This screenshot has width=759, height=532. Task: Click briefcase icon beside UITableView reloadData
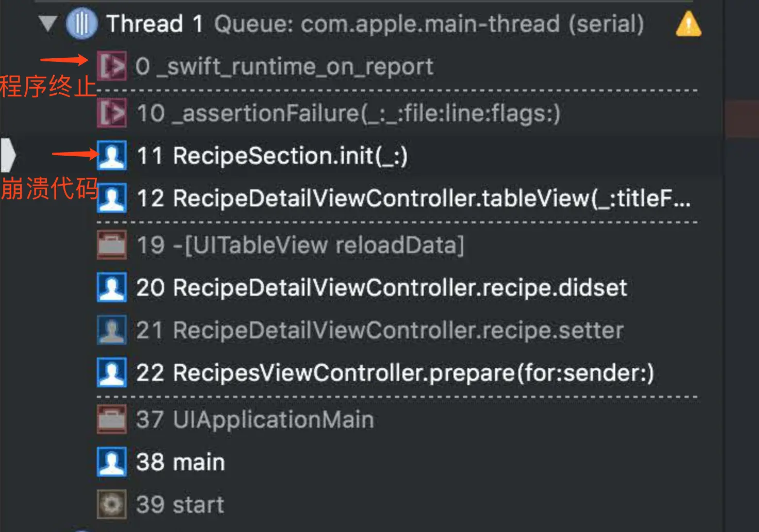click(x=112, y=245)
